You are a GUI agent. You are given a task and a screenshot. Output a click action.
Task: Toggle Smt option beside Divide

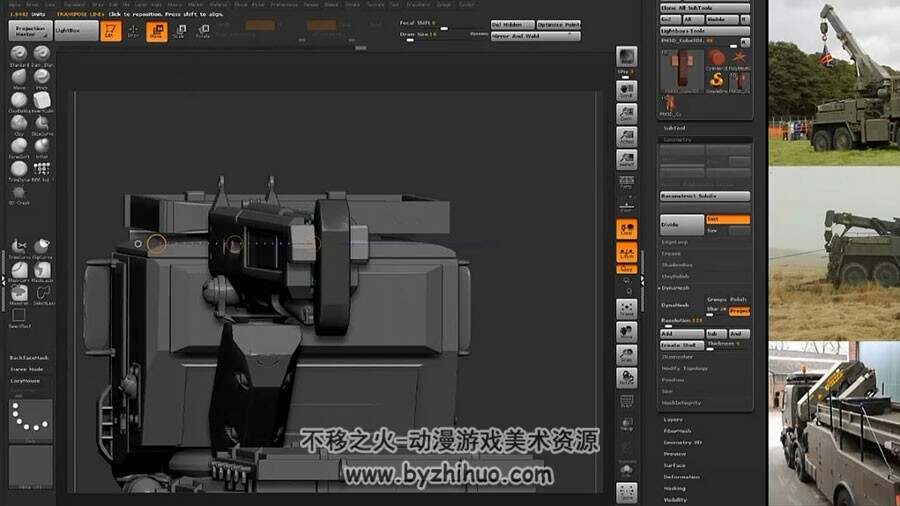tap(728, 220)
